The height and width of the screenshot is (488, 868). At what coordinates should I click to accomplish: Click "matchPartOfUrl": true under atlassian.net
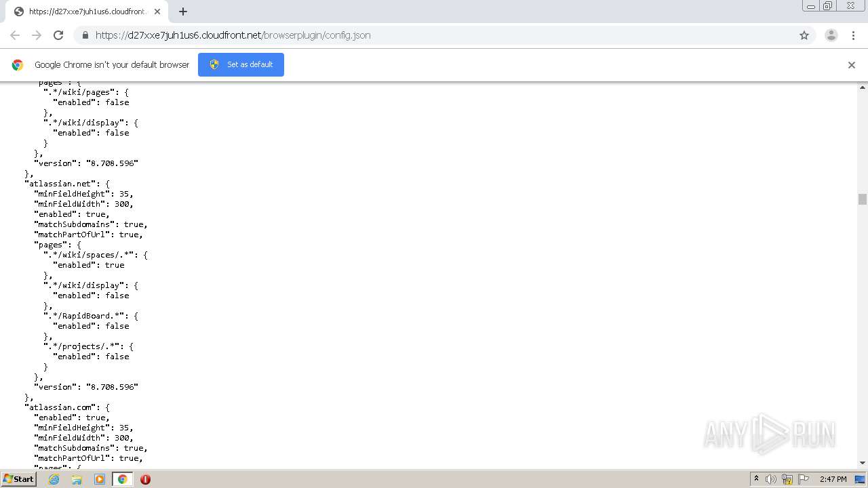tap(88, 235)
